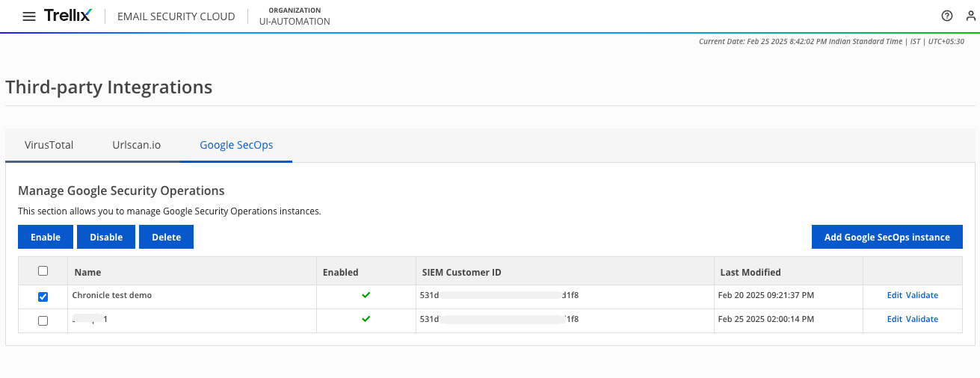
Task: Switch to the VirusTotal tab
Action: click(x=49, y=145)
